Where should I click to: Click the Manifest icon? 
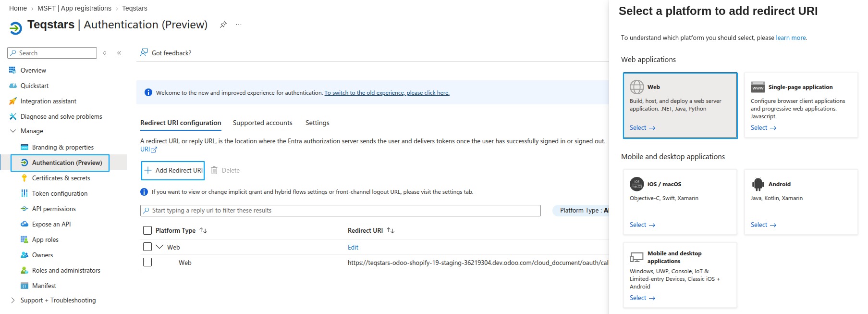click(x=24, y=286)
